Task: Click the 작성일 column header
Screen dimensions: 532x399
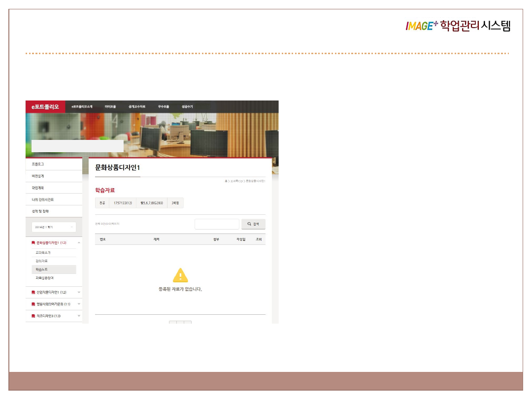Action: pyautogui.click(x=241, y=239)
